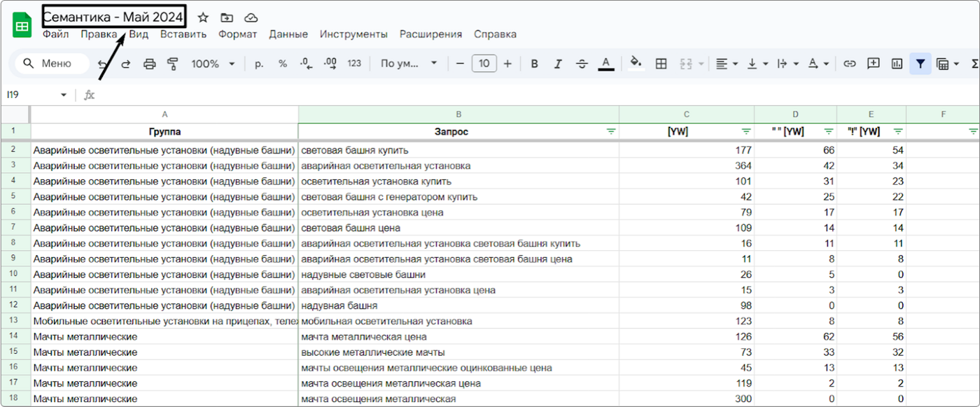
Task: Increase font size with plus button
Action: pos(507,64)
